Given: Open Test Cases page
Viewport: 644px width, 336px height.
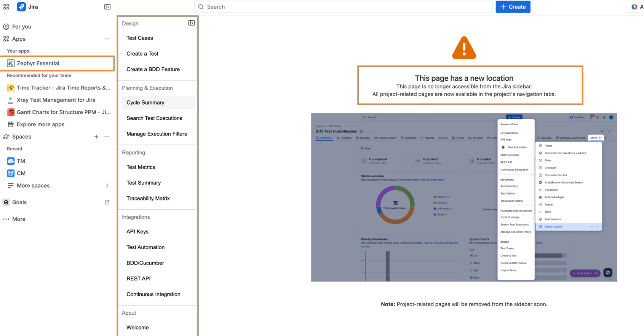Looking at the screenshot, I should click(x=140, y=38).
